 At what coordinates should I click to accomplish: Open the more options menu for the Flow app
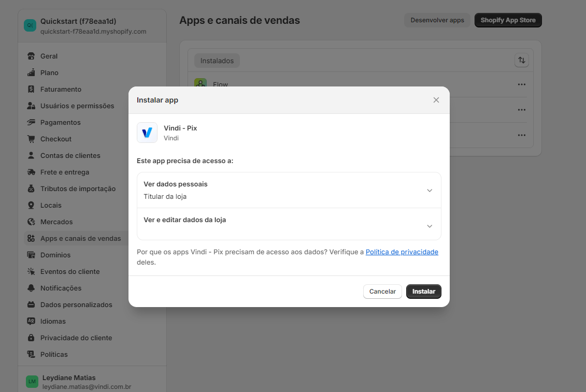521,84
